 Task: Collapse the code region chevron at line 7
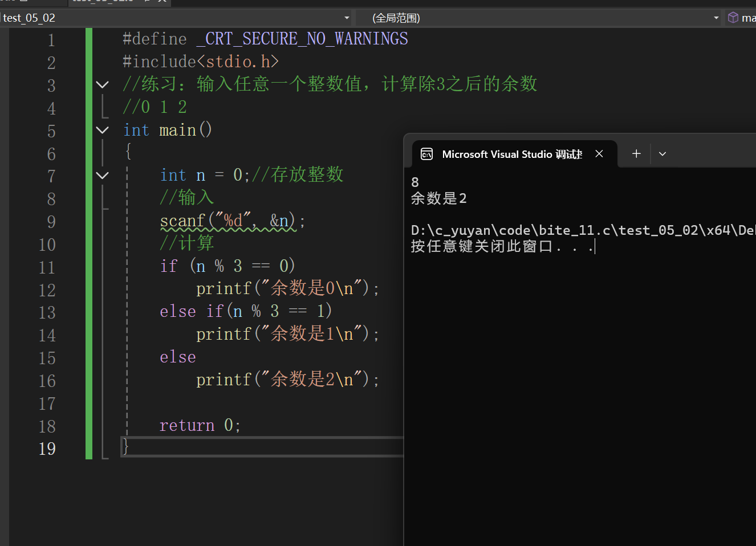(x=102, y=175)
